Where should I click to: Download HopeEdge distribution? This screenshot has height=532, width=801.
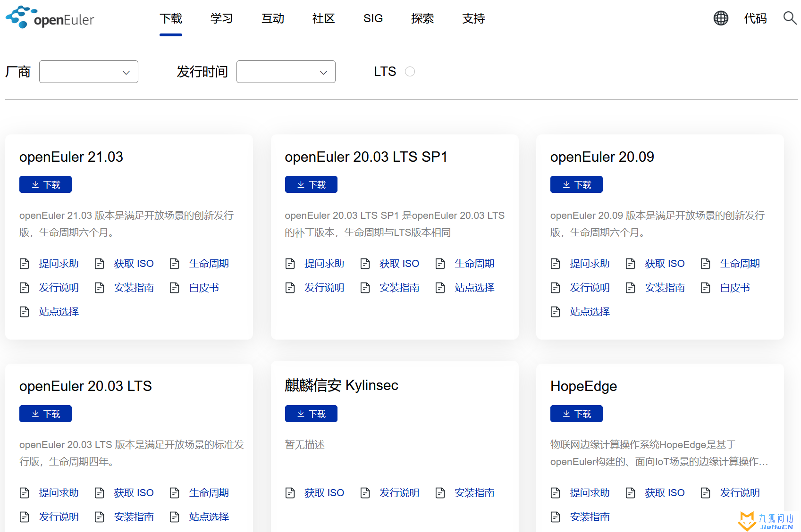pos(576,414)
